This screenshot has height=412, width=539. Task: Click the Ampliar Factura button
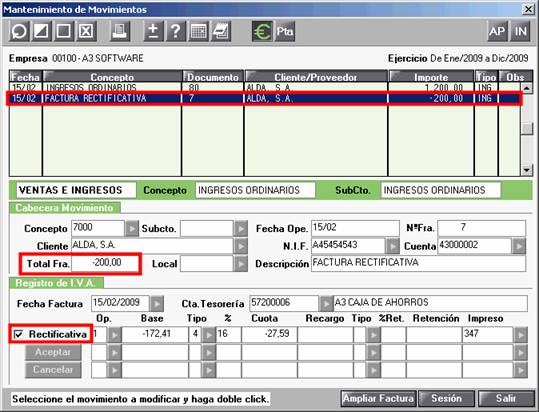coord(378,399)
